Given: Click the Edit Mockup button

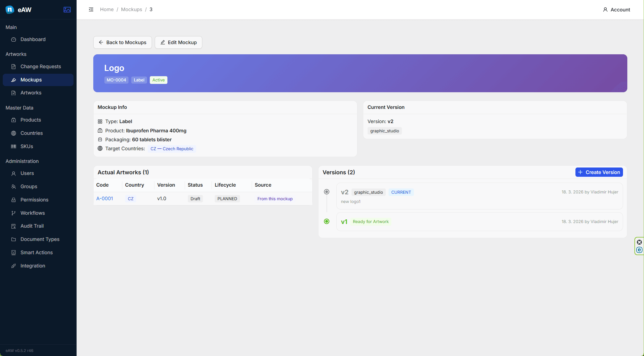Looking at the screenshot, I should click(179, 42).
